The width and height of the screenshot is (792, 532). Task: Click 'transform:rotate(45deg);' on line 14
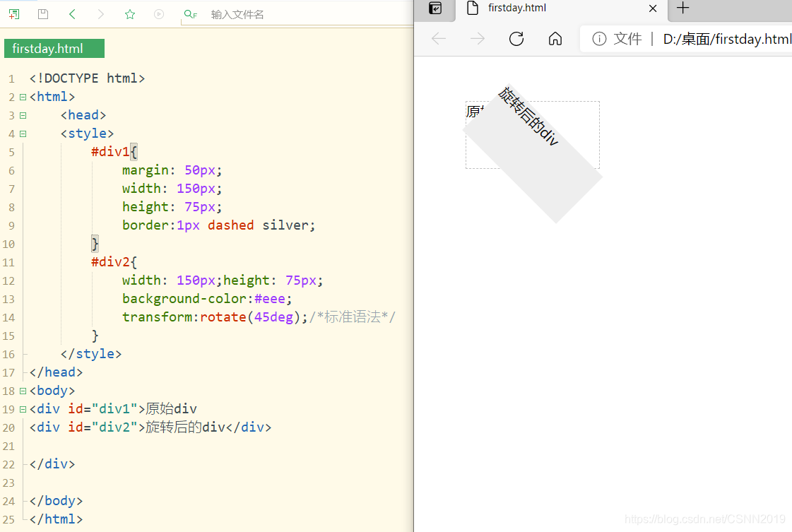215,317
